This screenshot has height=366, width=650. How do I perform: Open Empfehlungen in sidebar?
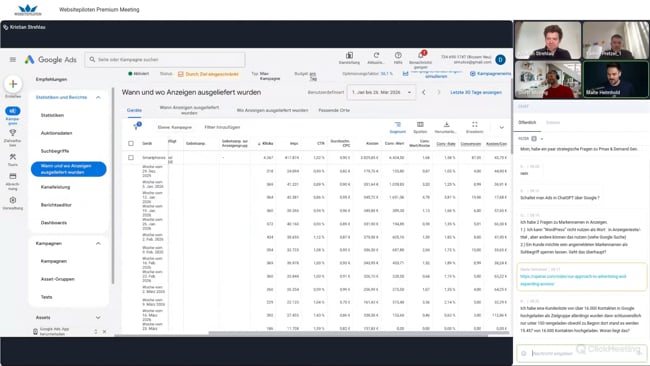tap(51, 79)
